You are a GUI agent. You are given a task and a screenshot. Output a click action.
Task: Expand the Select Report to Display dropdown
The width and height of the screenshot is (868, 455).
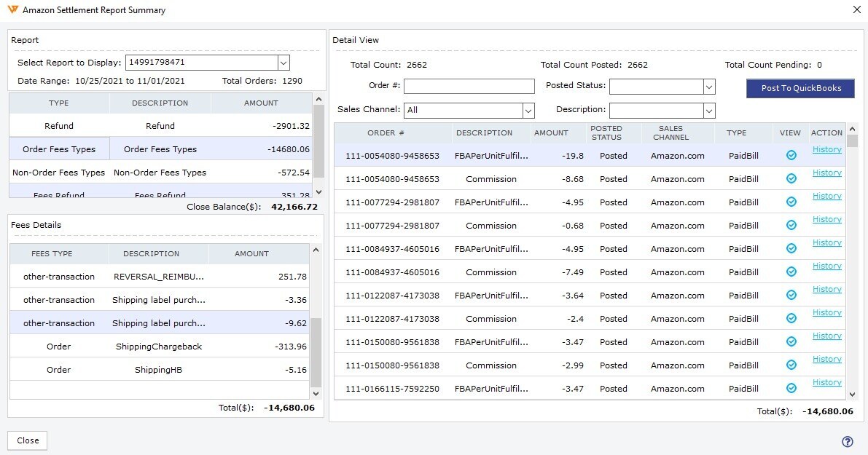pyautogui.click(x=284, y=63)
